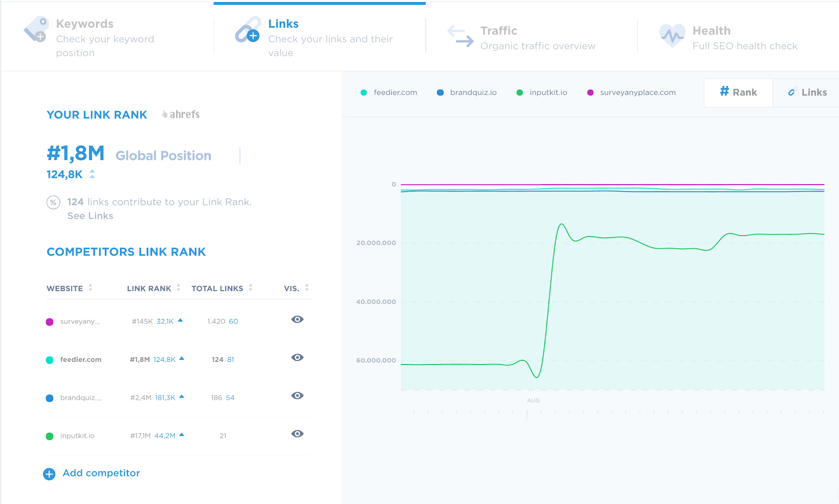The width and height of the screenshot is (839, 504).
Task: Click the up arrow beside 124,8K global position
Action: (92, 174)
